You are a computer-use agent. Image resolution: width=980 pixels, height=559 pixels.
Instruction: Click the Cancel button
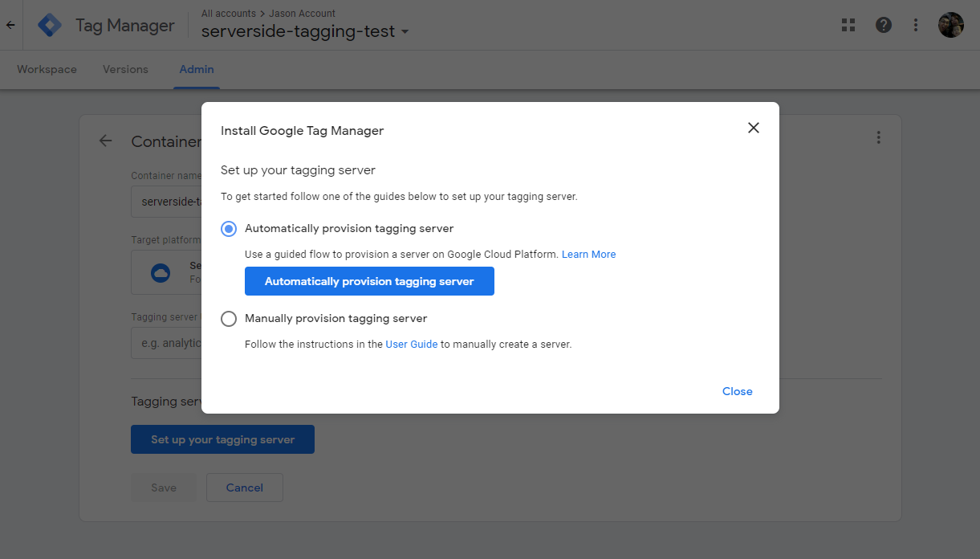tap(245, 488)
